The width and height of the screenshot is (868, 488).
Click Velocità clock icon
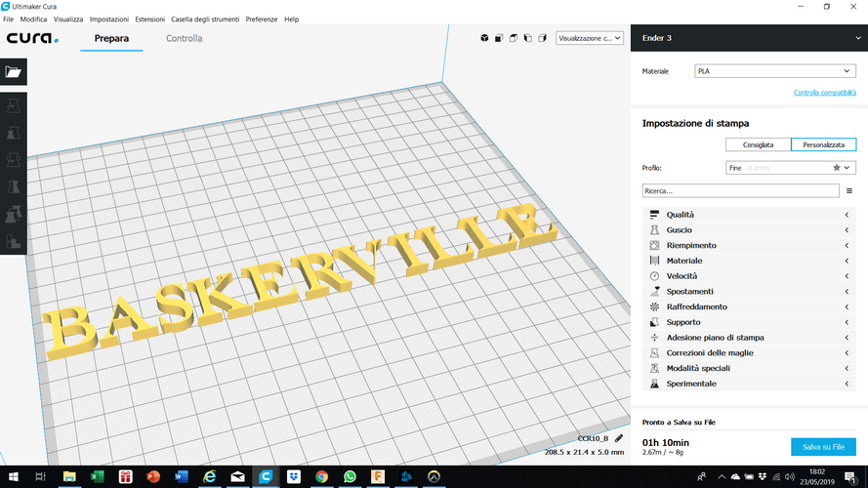pos(654,276)
